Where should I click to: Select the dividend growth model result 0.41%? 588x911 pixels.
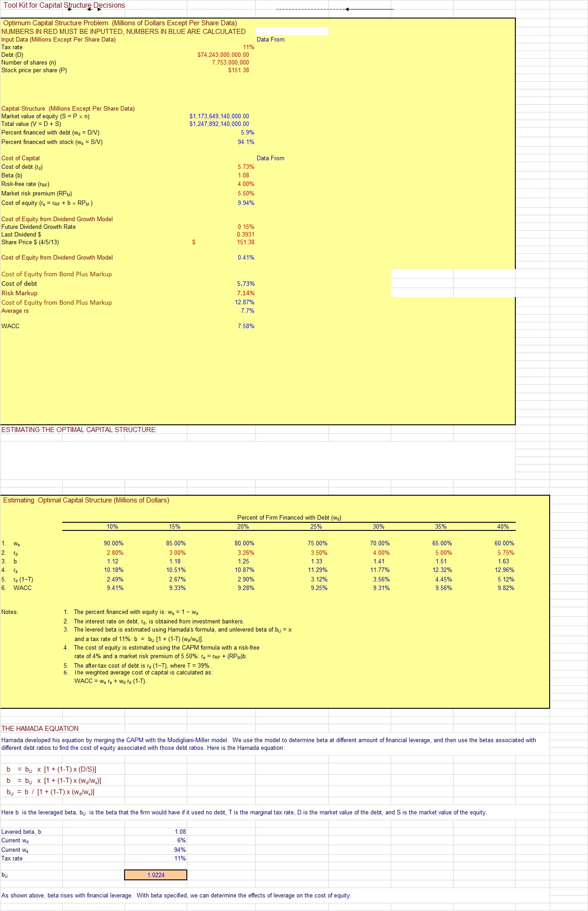[246, 258]
